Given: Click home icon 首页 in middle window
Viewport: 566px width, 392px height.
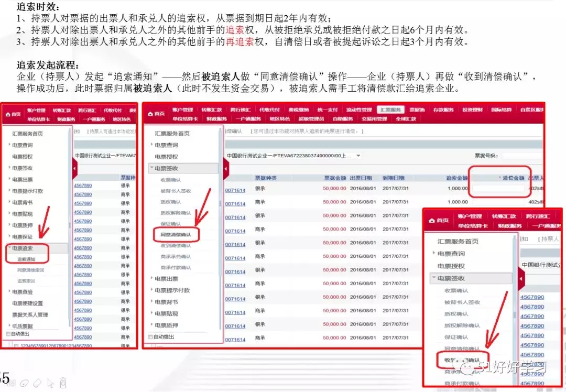Looking at the screenshot, I should click(155, 113).
